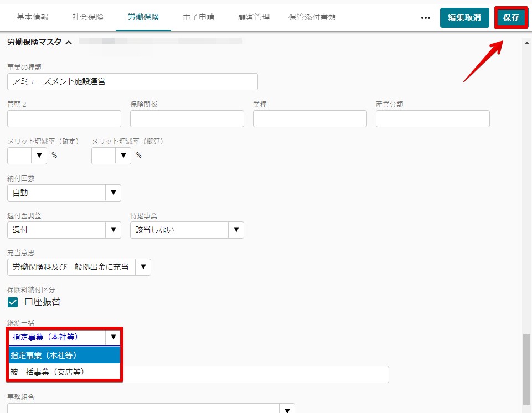Collapse the 労働保険マスタ section chevron
Viewport: 532px width, 413px height.
(69, 43)
